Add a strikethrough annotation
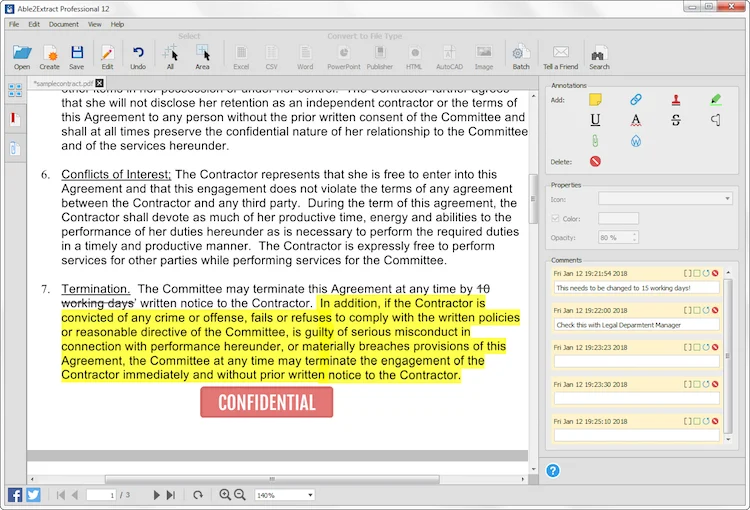Viewport: 750px width, 510px height. (676, 120)
